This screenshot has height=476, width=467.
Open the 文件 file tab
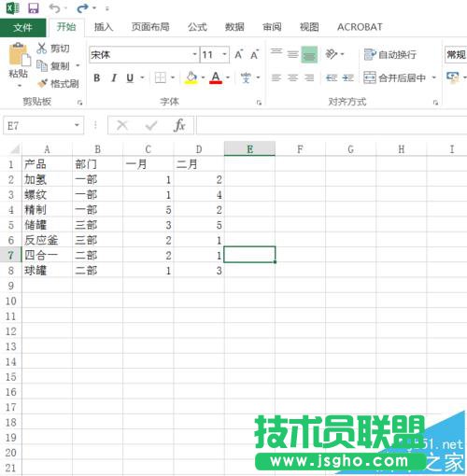click(22, 27)
